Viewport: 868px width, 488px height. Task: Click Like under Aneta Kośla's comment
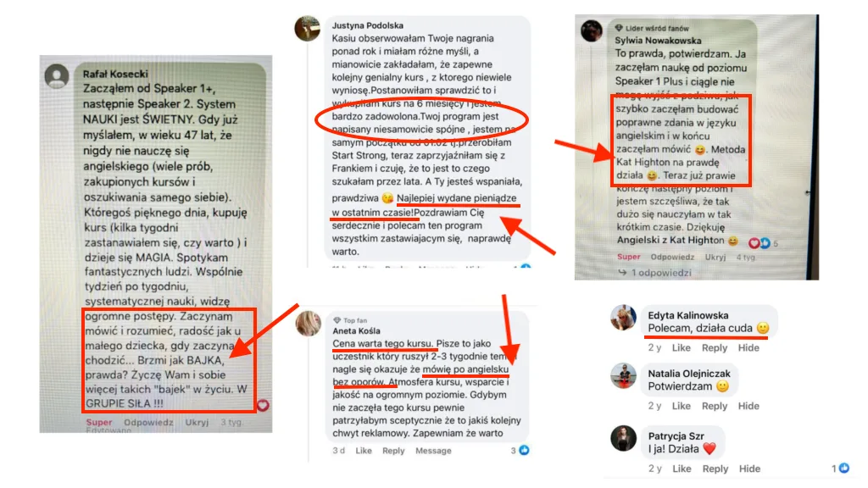[x=364, y=451]
